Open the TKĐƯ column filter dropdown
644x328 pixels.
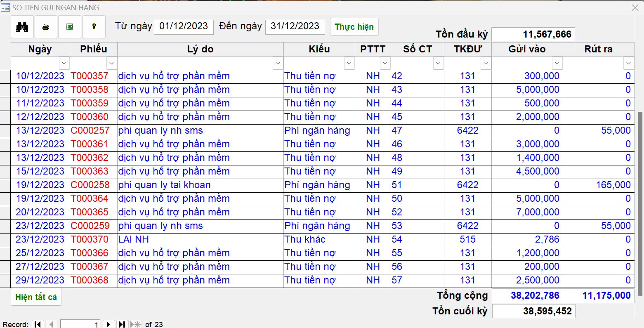(486, 63)
